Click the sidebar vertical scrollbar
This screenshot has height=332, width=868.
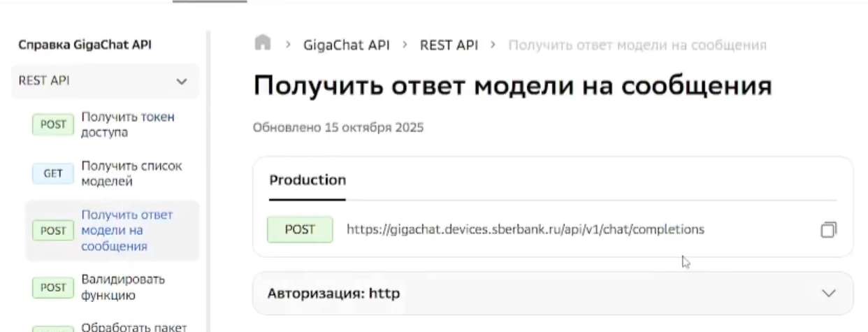pyautogui.click(x=207, y=175)
